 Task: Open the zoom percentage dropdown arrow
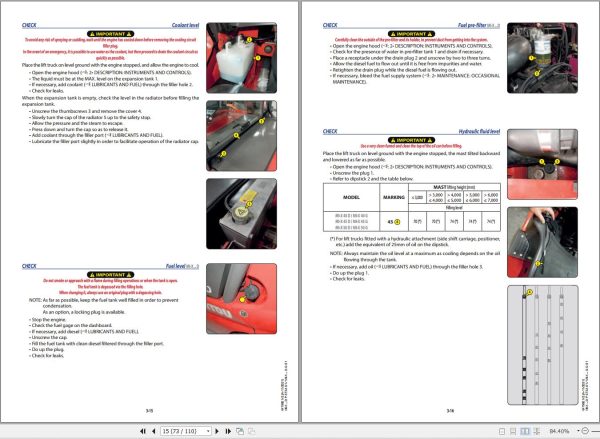tap(578, 431)
